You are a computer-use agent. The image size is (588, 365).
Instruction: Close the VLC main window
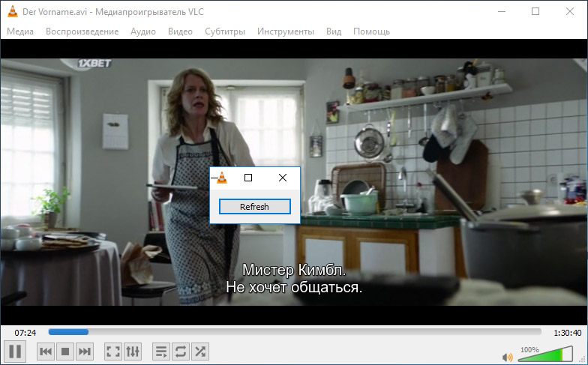570,12
